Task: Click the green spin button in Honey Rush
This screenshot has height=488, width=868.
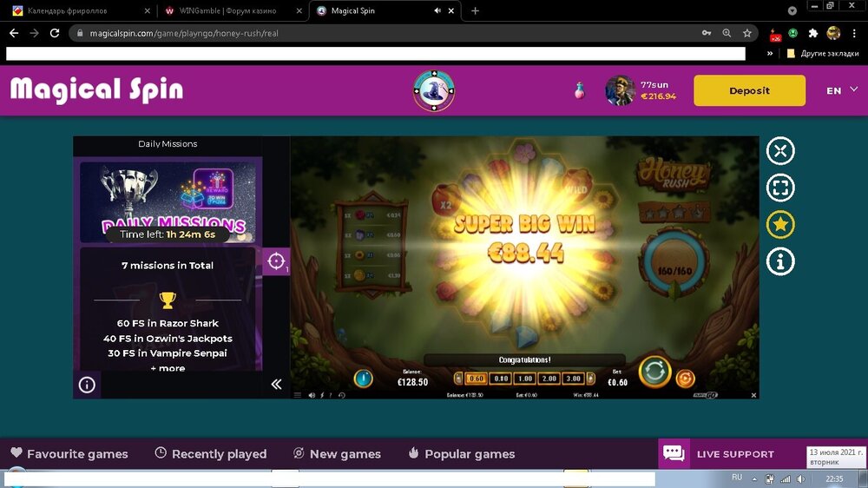Action: (x=654, y=373)
